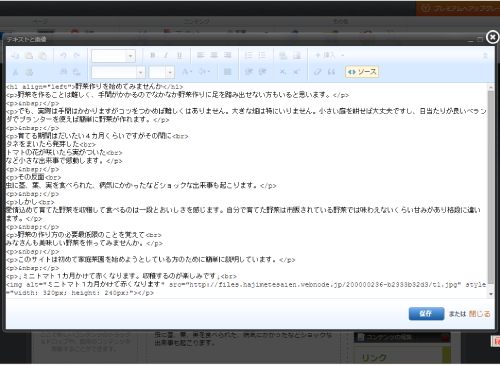Viewport: 500px width, 365px height.
Task: Click the コンテンツの編集 button in background page
Action: pos(402,337)
